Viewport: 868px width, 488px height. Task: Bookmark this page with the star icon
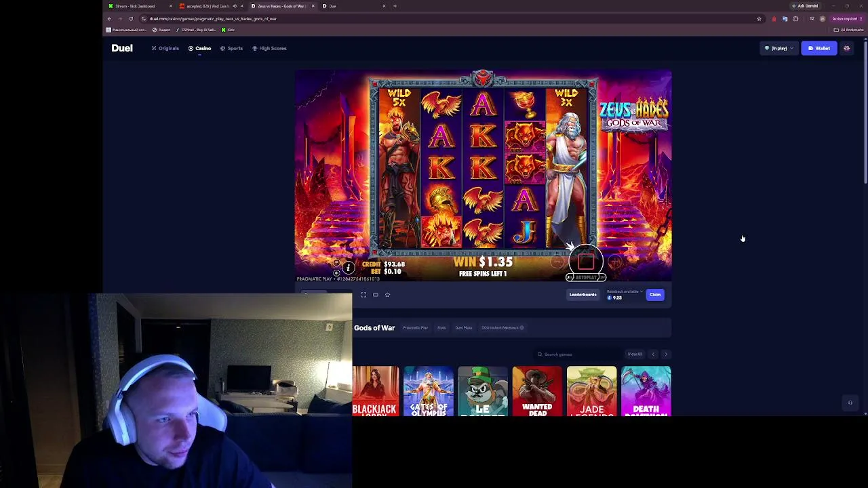759,19
